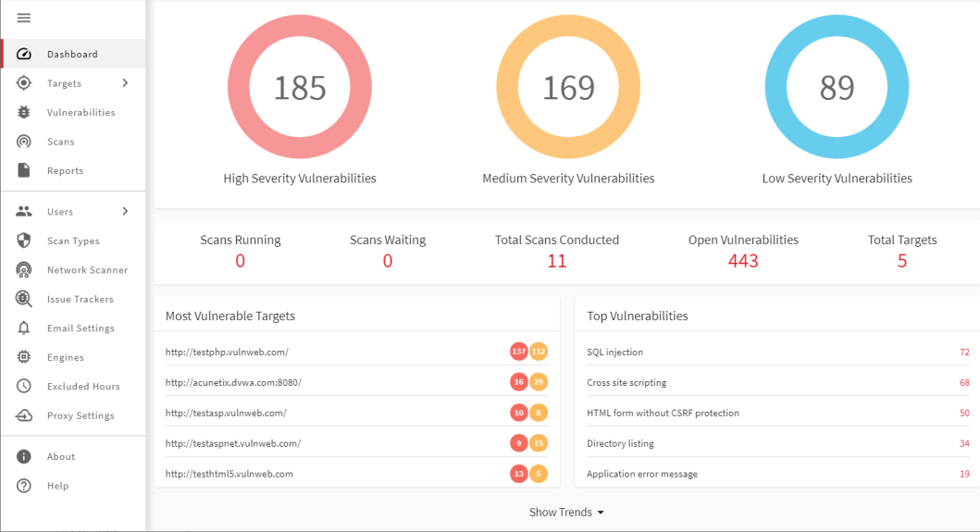
Task: Click the Email Settings bell icon
Action: [x=24, y=328]
